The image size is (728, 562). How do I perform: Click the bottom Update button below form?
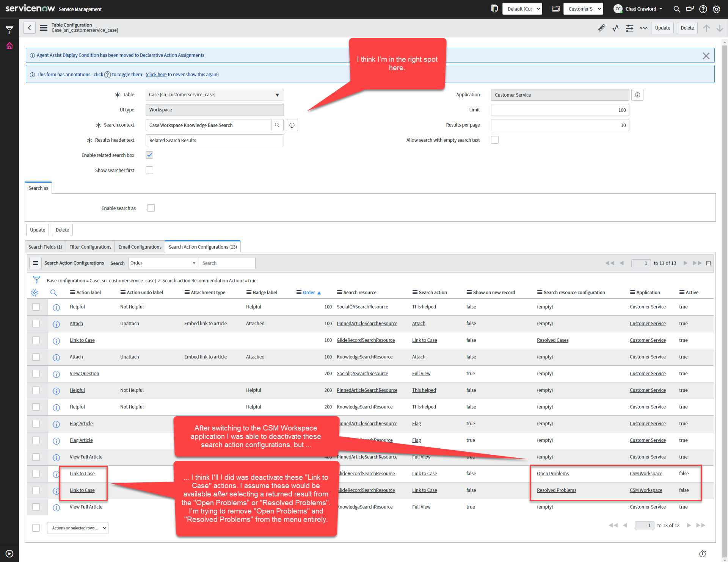pos(38,230)
